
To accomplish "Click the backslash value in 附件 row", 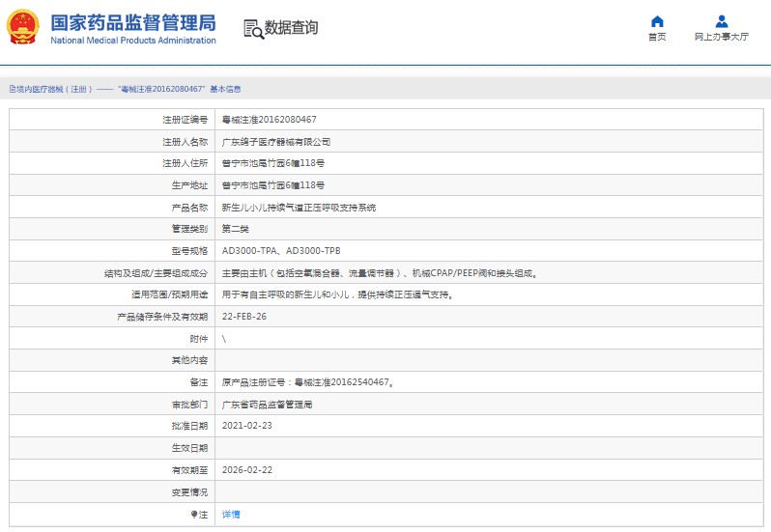I will 224,339.
